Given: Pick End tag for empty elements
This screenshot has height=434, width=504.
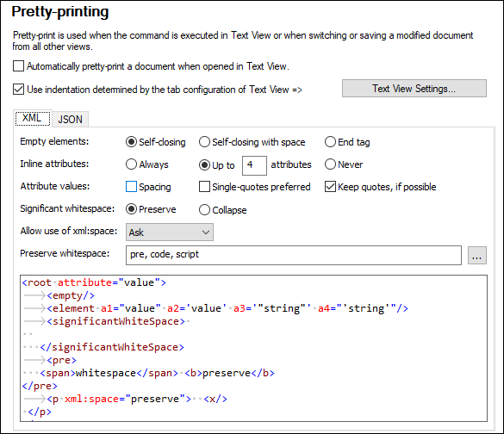Looking at the screenshot, I should pyautogui.click(x=330, y=142).
